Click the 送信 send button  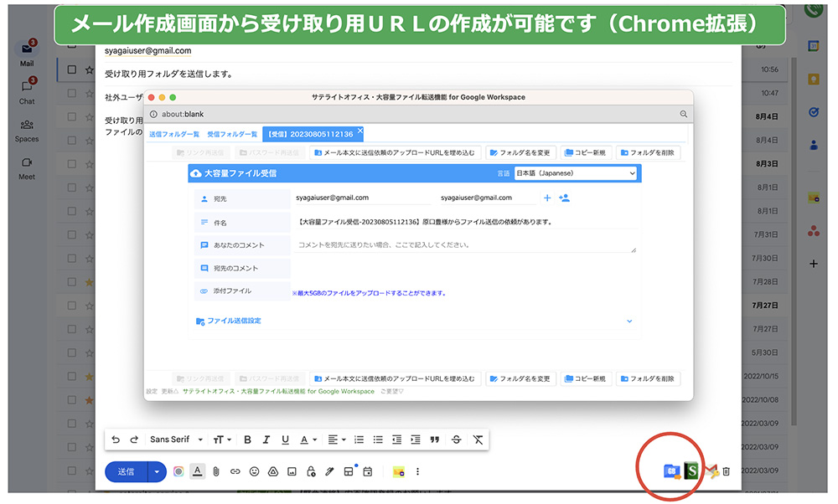127,471
